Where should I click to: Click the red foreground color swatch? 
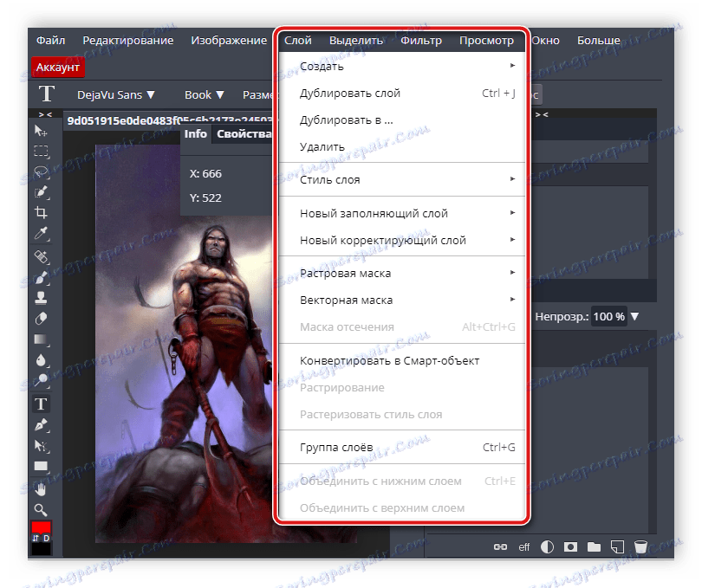click(42, 527)
